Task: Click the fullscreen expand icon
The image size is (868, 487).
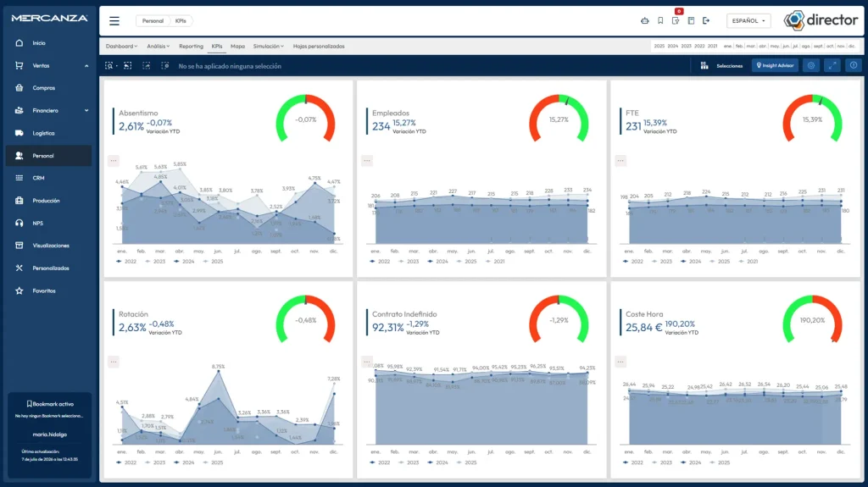Action: point(832,65)
